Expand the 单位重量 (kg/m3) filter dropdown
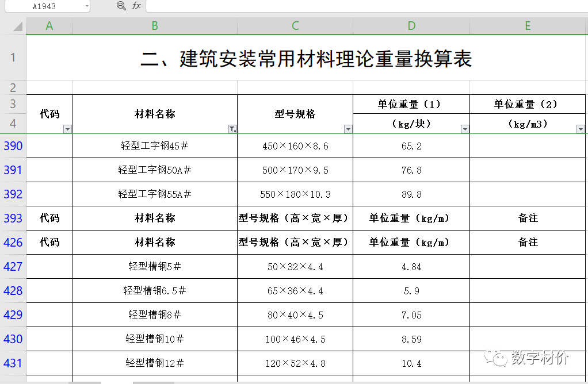The height and width of the screenshot is (384, 588). pyautogui.click(x=581, y=129)
